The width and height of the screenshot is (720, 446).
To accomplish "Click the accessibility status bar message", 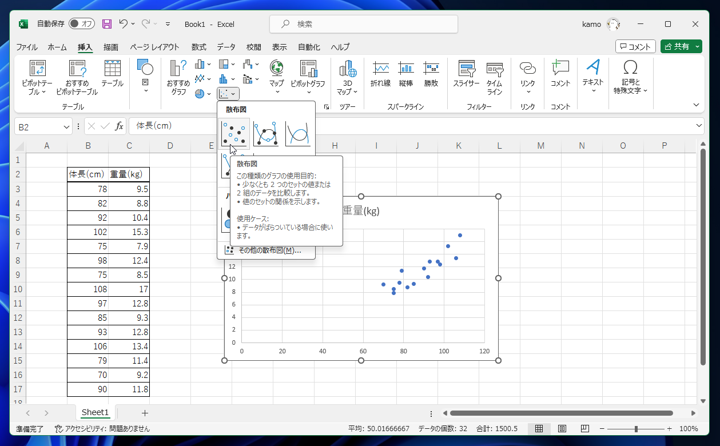I will (102, 429).
